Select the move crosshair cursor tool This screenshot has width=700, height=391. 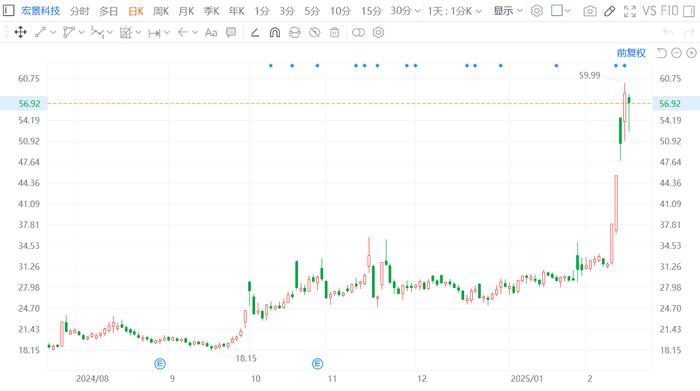click(21, 32)
